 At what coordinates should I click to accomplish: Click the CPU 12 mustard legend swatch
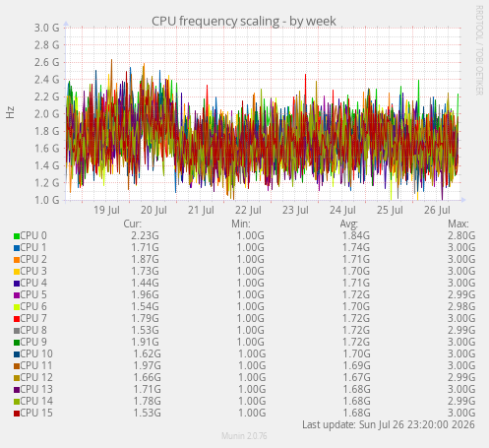point(17,378)
